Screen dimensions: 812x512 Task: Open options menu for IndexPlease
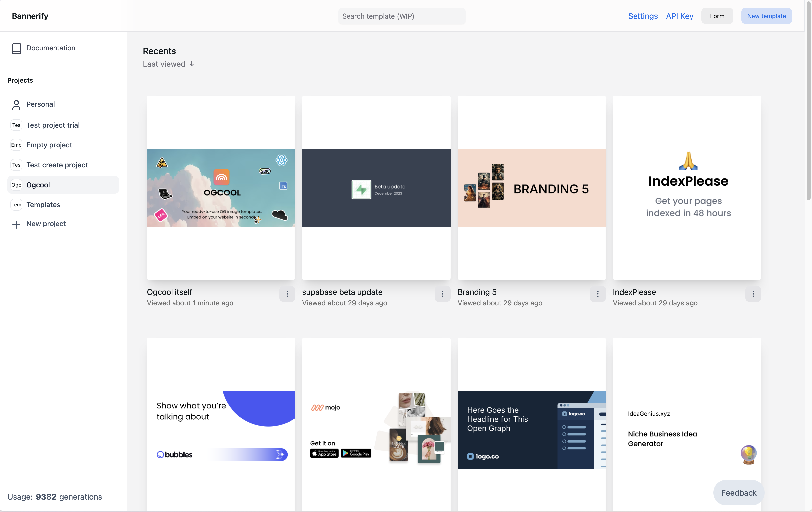coord(753,294)
